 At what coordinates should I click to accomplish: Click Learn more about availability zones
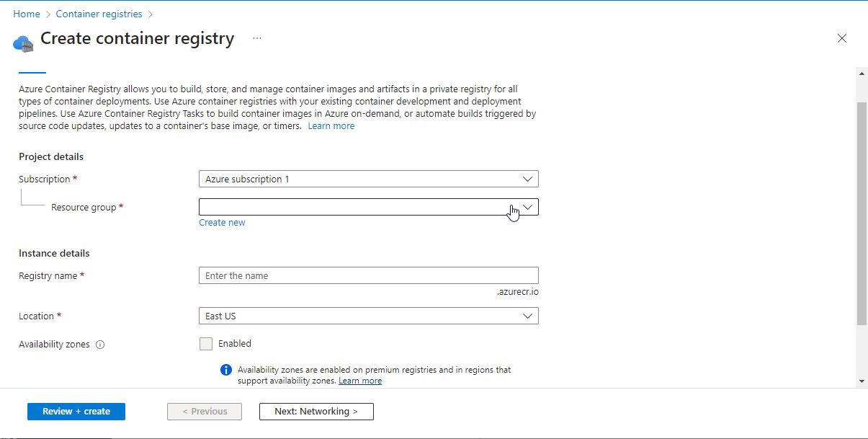[x=359, y=380]
